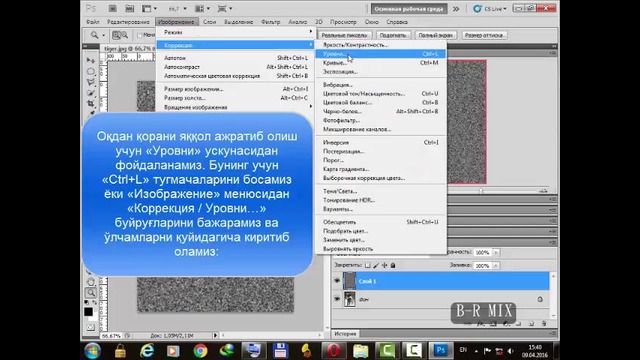Choose Яркость/Контрастность... adjustment
The height and width of the screenshot is (360, 640).
click(380, 45)
